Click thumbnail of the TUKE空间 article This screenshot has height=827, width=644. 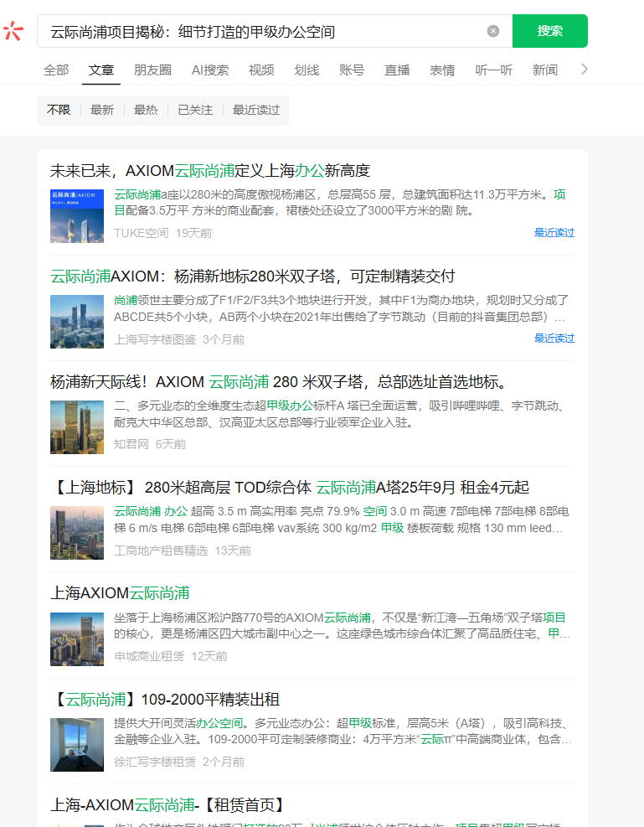click(x=77, y=215)
